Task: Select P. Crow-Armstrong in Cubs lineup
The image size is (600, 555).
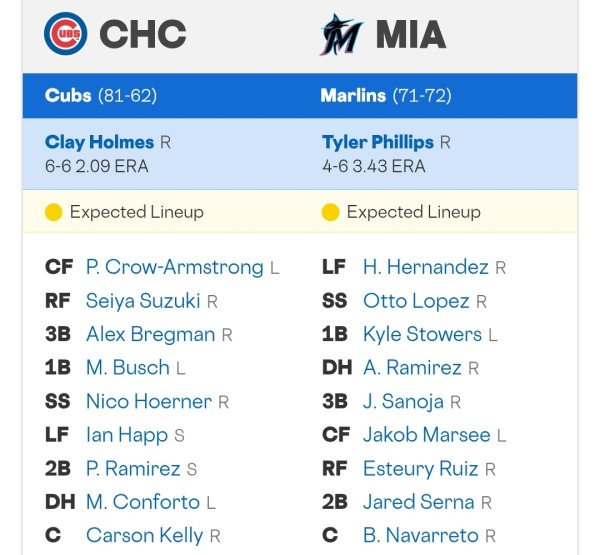Action: coord(174,267)
